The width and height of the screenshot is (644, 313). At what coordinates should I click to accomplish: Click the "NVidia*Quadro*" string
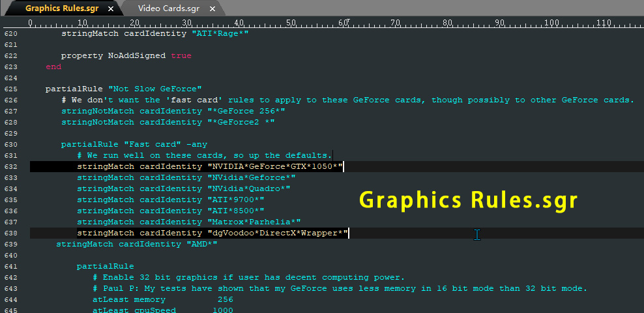[249, 188]
